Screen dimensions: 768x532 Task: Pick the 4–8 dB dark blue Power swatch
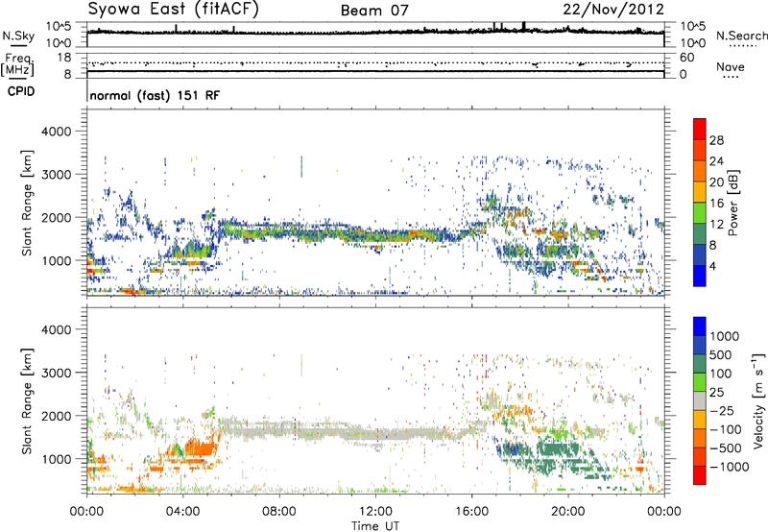point(700,254)
